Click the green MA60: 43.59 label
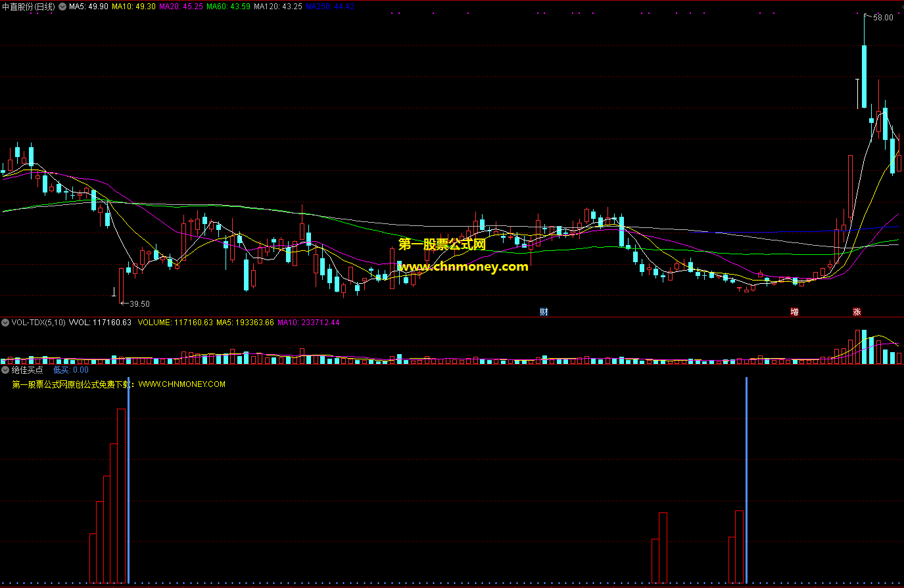Image resolution: width=904 pixels, height=588 pixels. [x=229, y=7]
